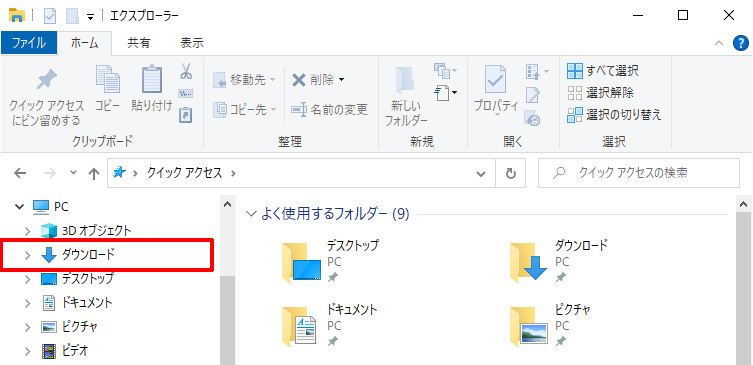Click the Pin to Quick Access icon

tap(47, 80)
